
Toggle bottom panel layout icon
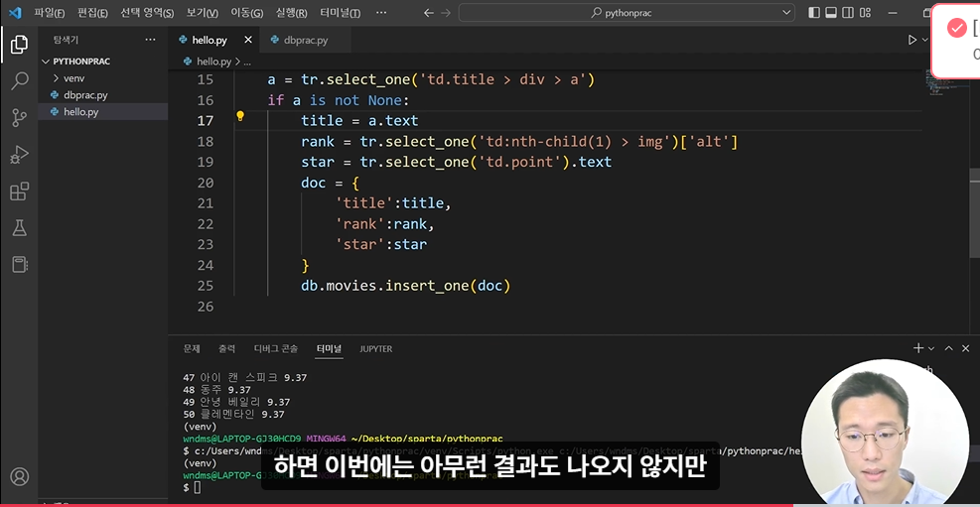(x=831, y=13)
